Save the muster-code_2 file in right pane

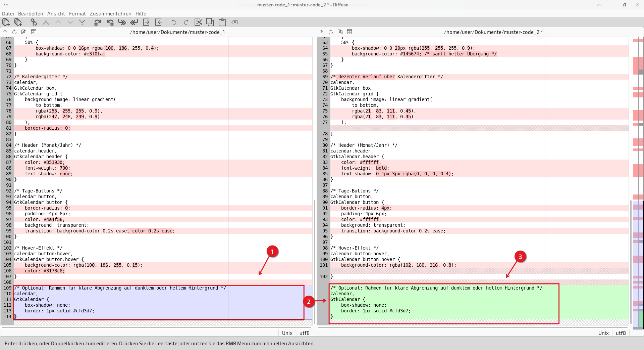pyautogui.click(x=340, y=32)
